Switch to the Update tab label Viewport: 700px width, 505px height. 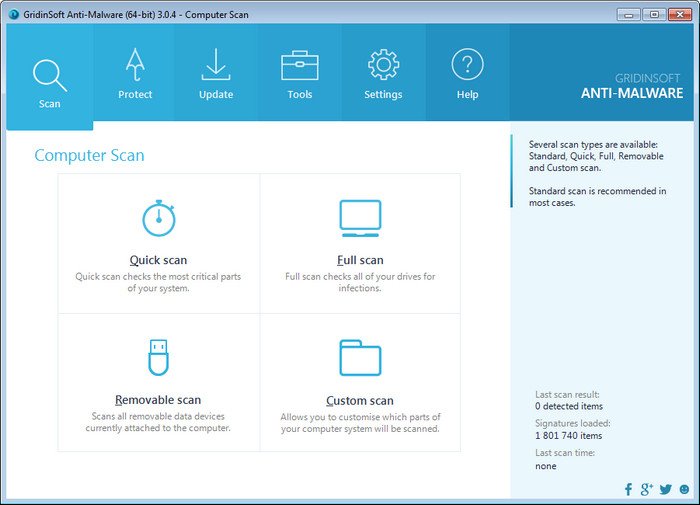point(216,95)
